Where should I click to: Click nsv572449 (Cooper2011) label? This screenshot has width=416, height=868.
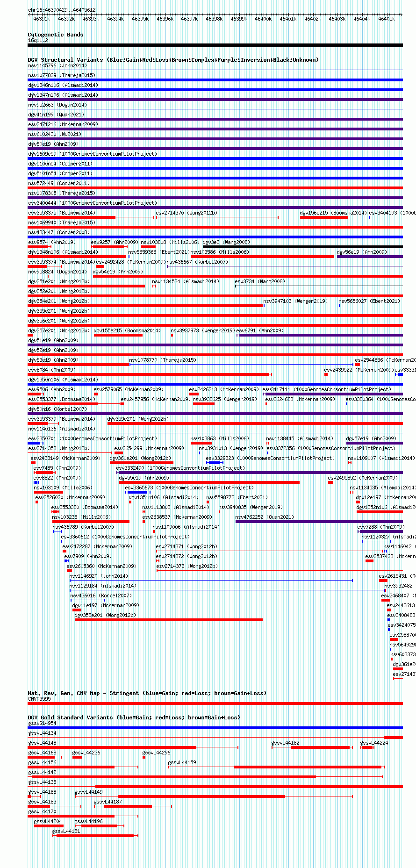click(59, 183)
